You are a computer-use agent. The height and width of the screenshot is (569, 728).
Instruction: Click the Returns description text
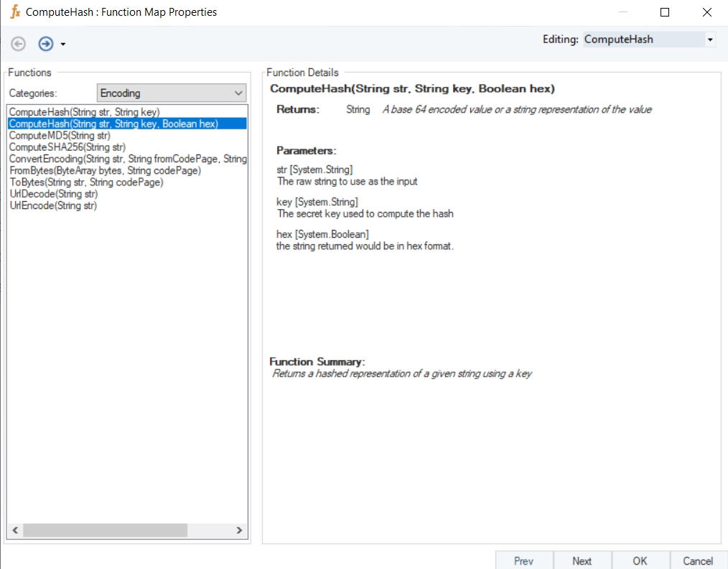pyautogui.click(x=517, y=110)
